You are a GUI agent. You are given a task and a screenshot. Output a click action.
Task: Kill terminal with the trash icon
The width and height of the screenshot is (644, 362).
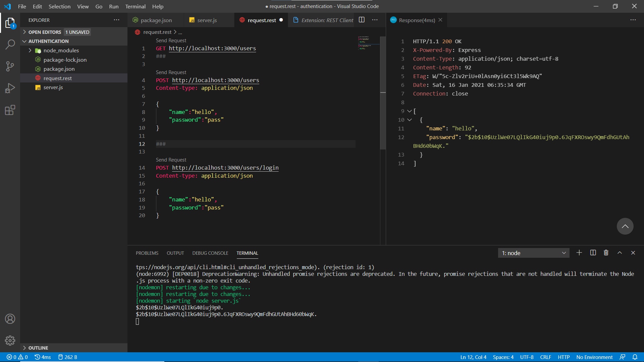[606, 253]
